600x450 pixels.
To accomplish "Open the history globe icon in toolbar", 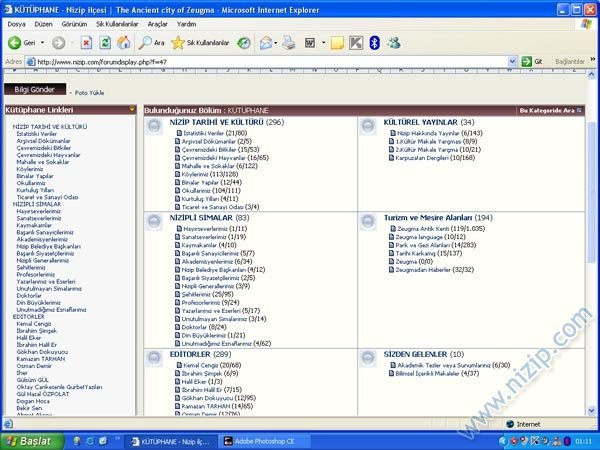I will click(x=243, y=43).
